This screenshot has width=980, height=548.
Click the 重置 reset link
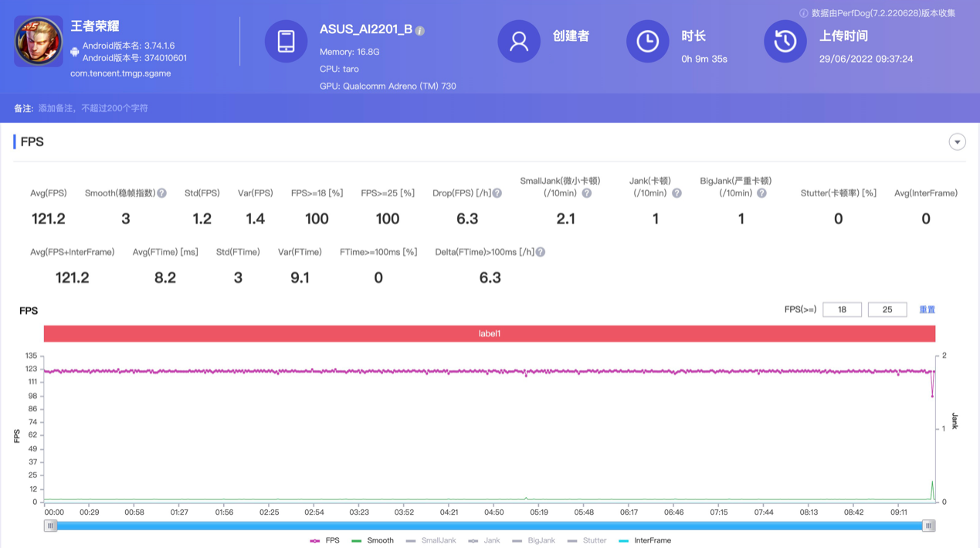(927, 310)
